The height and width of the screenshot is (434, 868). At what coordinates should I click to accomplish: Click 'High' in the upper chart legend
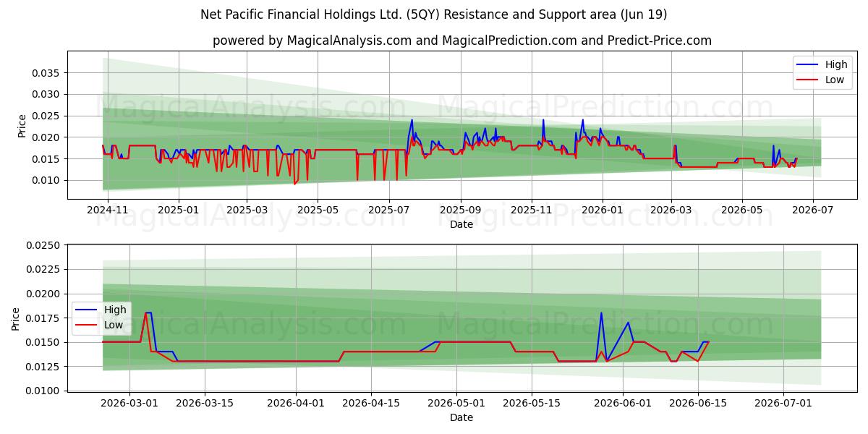tap(836, 64)
